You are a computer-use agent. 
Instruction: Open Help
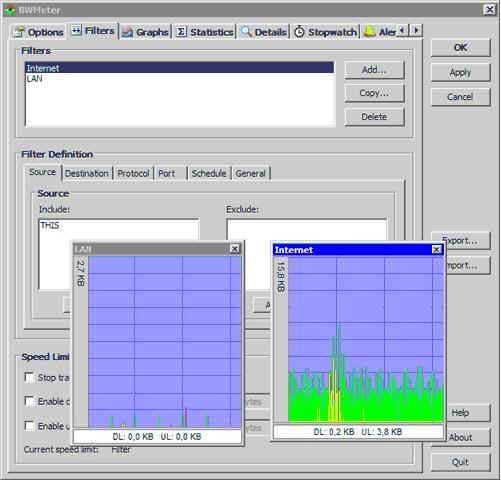click(x=467, y=413)
